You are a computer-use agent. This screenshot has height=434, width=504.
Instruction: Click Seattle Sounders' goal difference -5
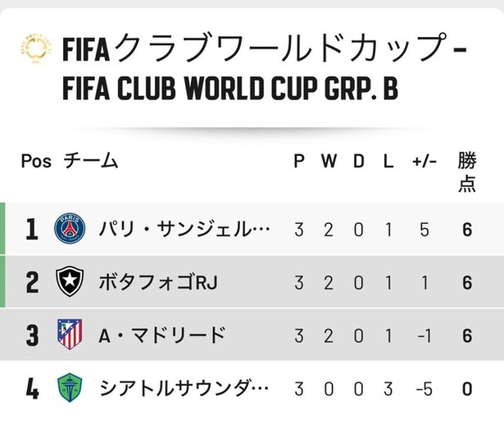pos(422,387)
